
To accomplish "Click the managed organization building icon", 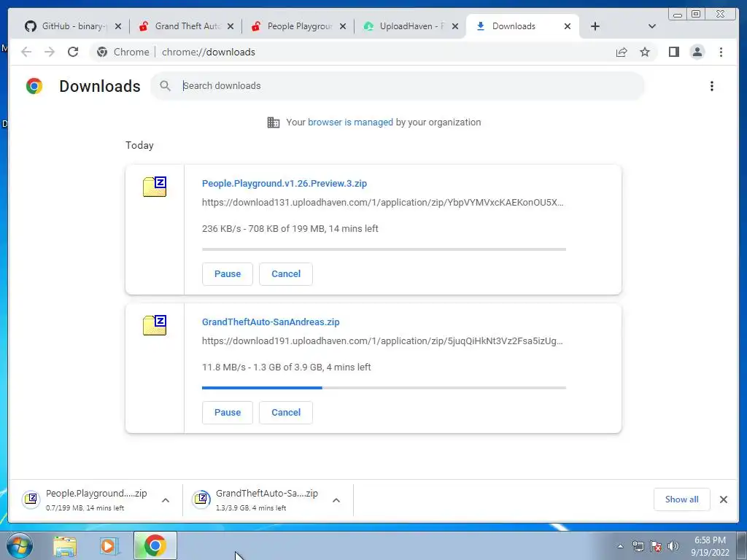I will point(273,122).
